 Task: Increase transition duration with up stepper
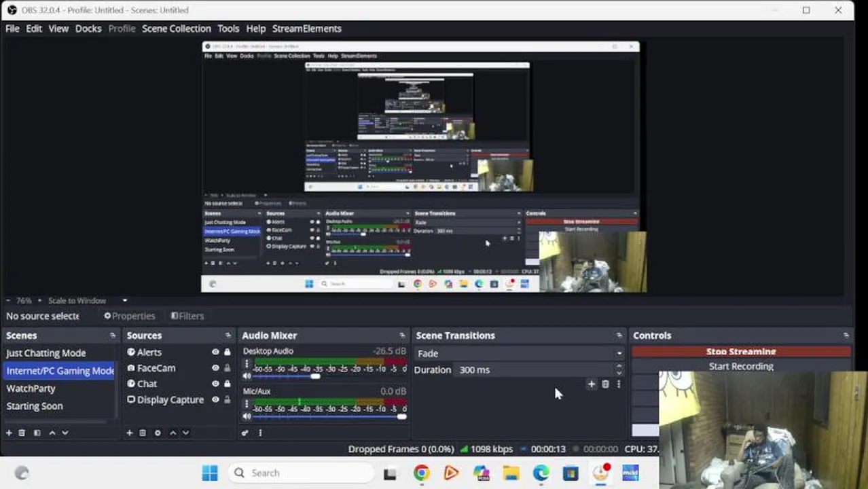click(x=619, y=367)
